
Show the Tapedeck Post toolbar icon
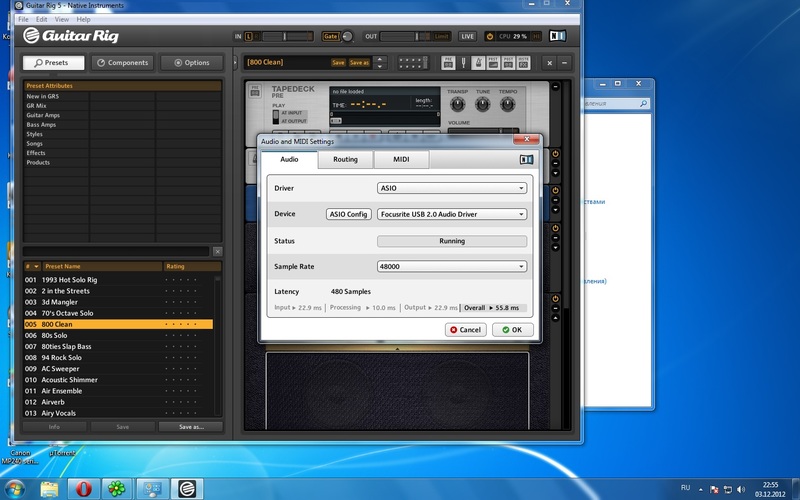click(508, 63)
